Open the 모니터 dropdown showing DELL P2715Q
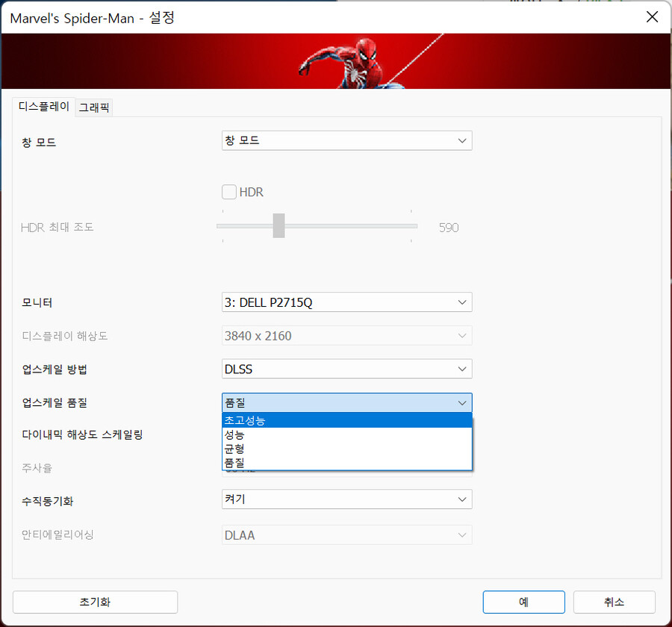The width and height of the screenshot is (672, 627). [346, 302]
